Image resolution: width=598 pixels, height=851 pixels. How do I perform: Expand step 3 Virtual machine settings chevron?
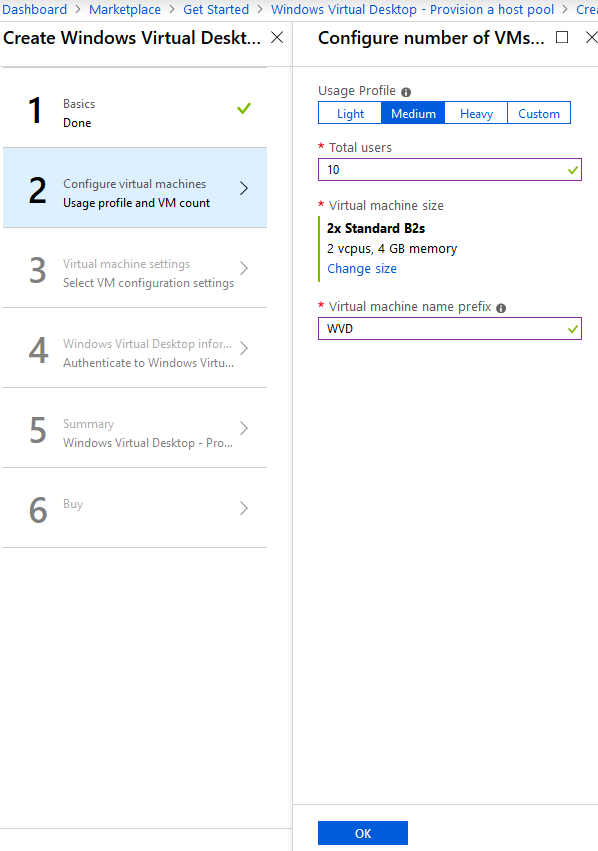244,268
